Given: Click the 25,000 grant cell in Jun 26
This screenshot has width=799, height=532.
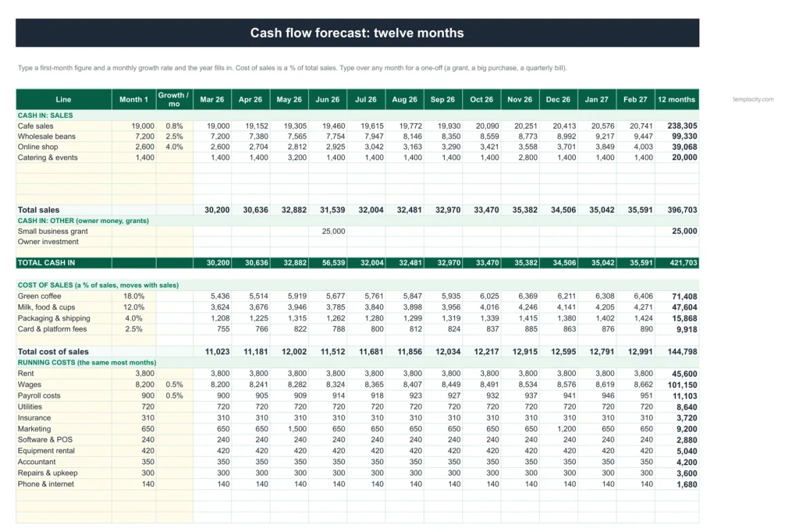Looking at the screenshot, I should click(333, 232).
